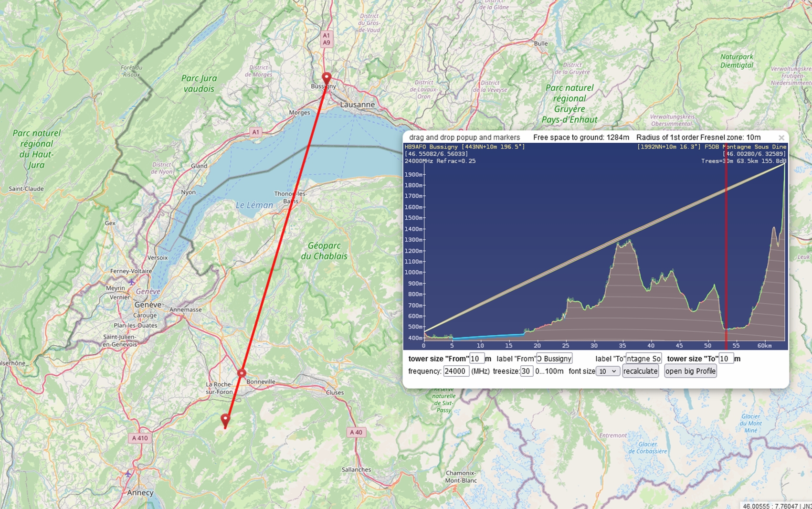Close the elevation profile popup

tap(781, 138)
